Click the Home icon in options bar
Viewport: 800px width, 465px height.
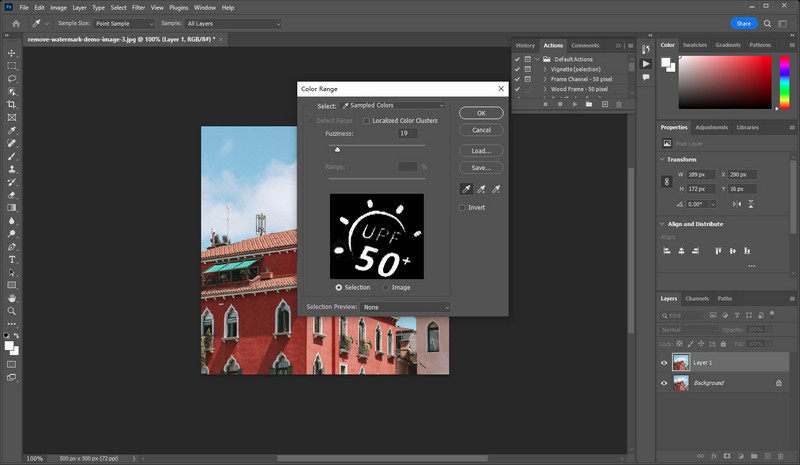point(16,23)
